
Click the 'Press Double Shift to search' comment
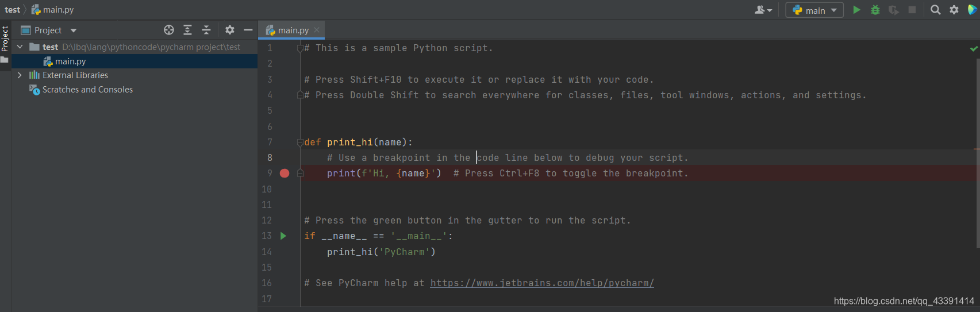pyautogui.click(x=585, y=95)
